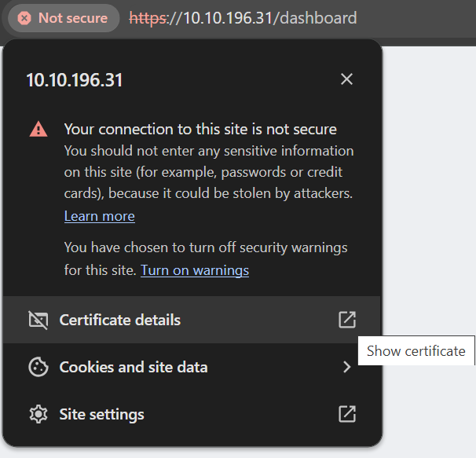Image resolution: width=476 pixels, height=458 pixels.
Task: Click external link icon beside Certificate details
Action: tap(347, 320)
